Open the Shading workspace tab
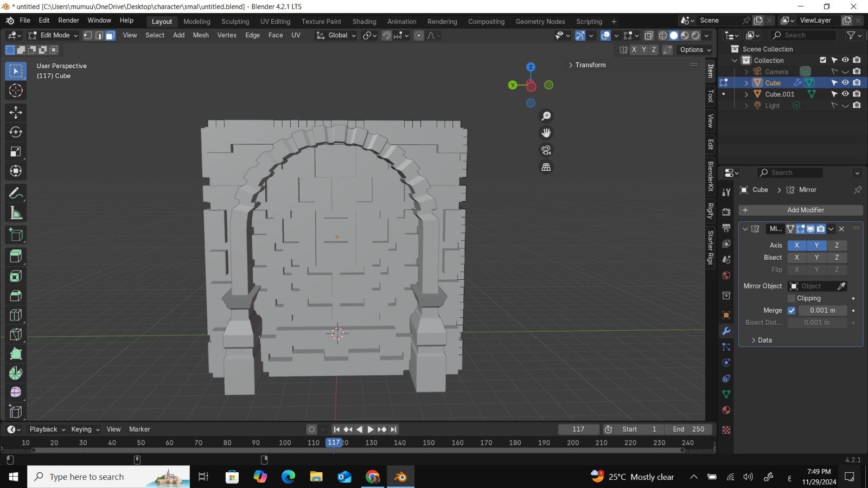Image resolution: width=868 pixels, height=488 pixels. [x=364, y=22]
